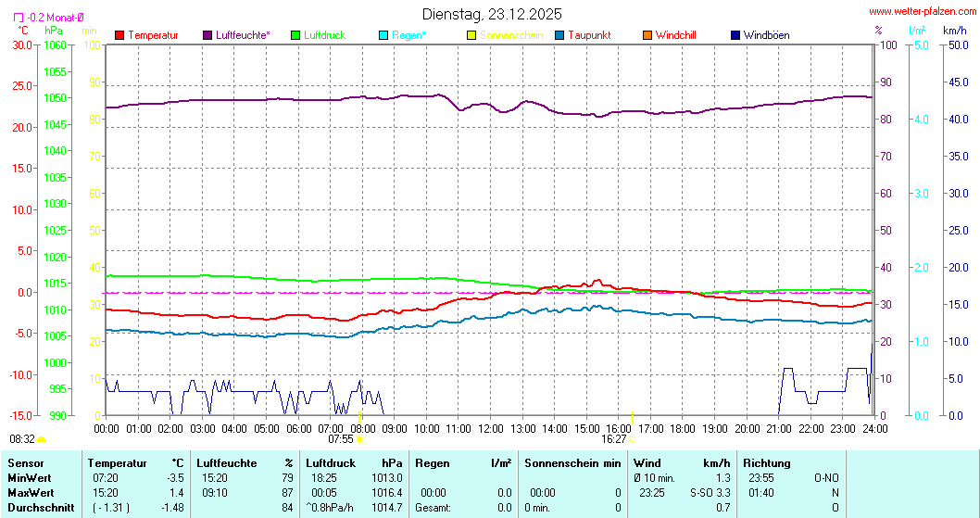Click the orange Windchill legend square

click(x=647, y=35)
